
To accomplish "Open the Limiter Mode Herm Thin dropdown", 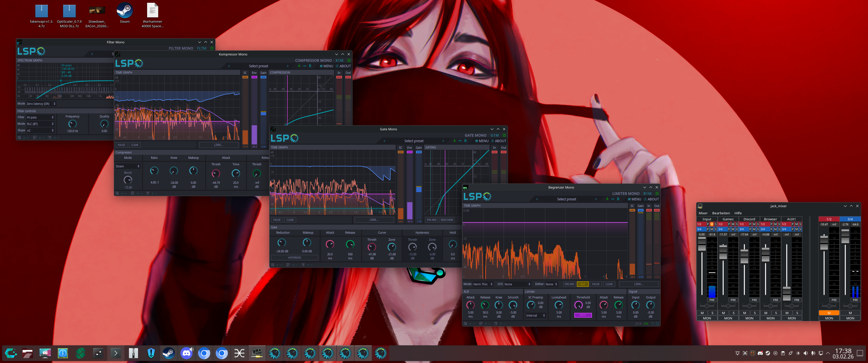I will click(x=482, y=284).
